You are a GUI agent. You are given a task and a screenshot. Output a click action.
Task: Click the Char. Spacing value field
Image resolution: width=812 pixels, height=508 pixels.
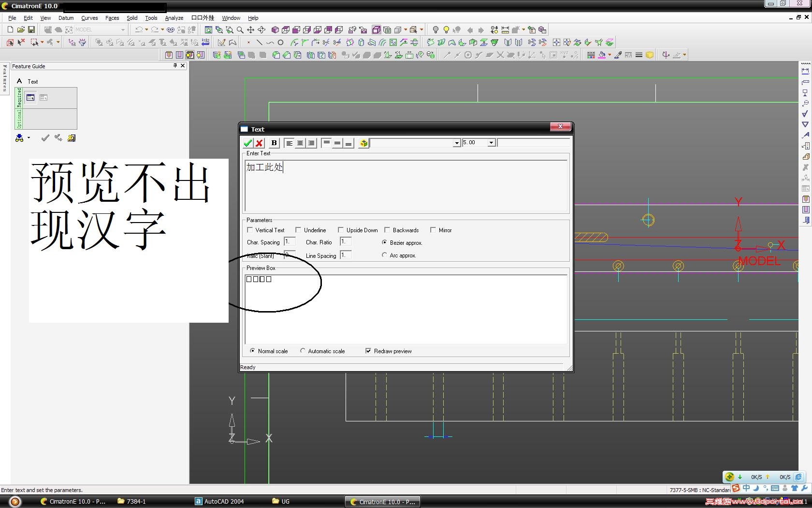click(290, 242)
